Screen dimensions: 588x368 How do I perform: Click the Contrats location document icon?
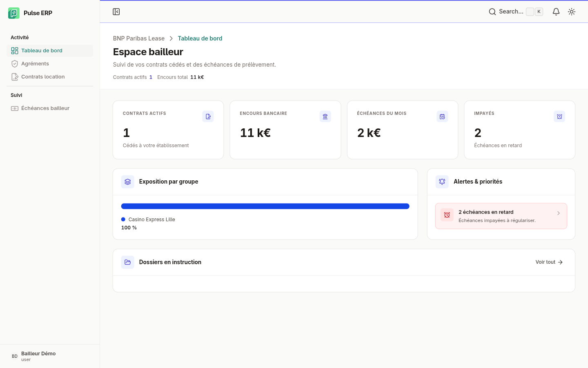(x=15, y=77)
